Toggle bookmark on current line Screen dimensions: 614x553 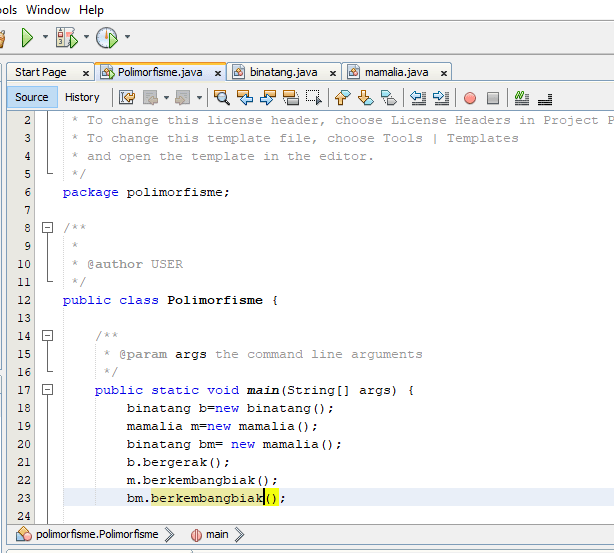pos(389,98)
